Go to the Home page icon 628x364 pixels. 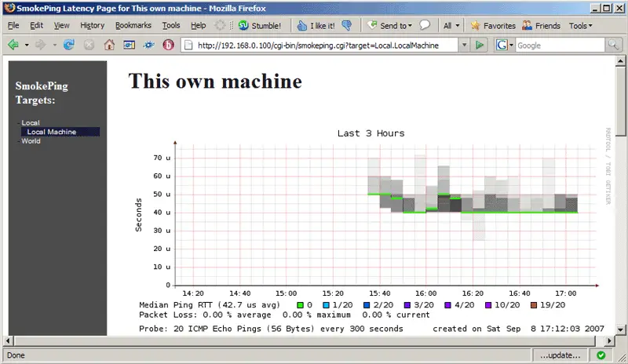click(x=109, y=45)
